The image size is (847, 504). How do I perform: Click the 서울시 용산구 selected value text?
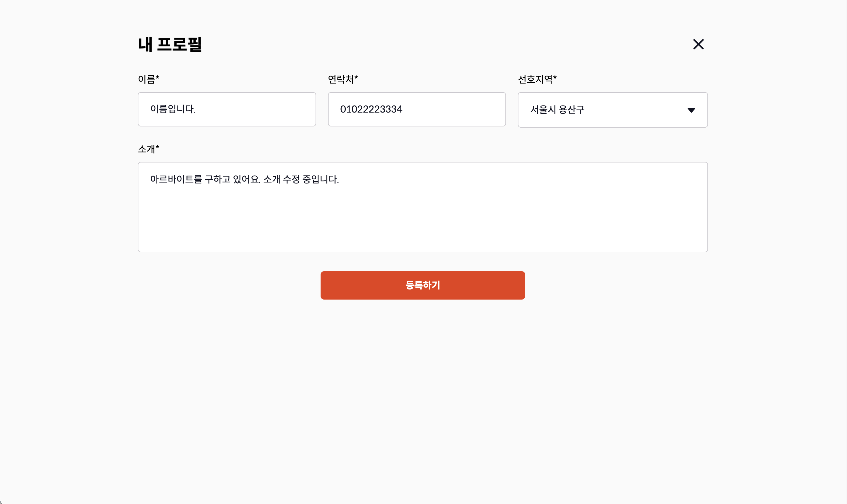click(557, 110)
